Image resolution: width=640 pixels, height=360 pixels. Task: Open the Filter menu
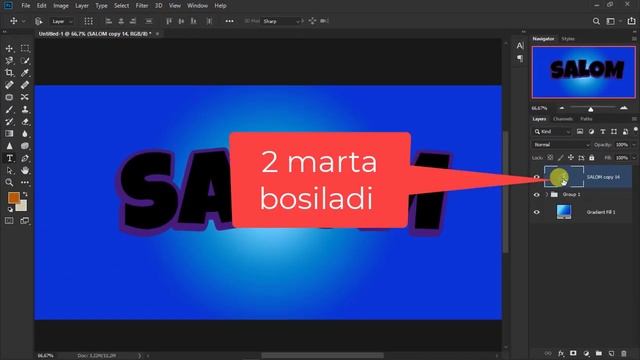coord(142,6)
